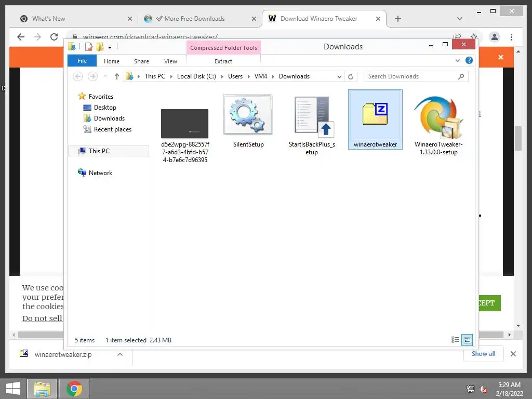Open Chrome three-dot menu
The width and height of the screenshot is (532, 399).
point(511,37)
